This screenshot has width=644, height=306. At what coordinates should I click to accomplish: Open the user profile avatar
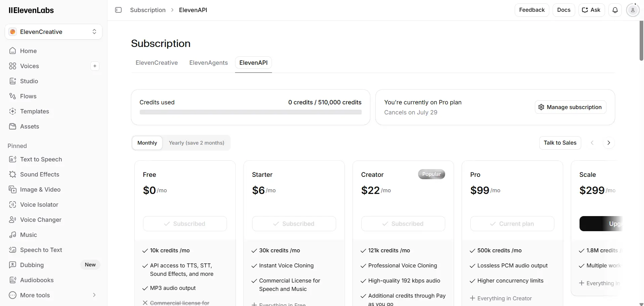pos(633,10)
